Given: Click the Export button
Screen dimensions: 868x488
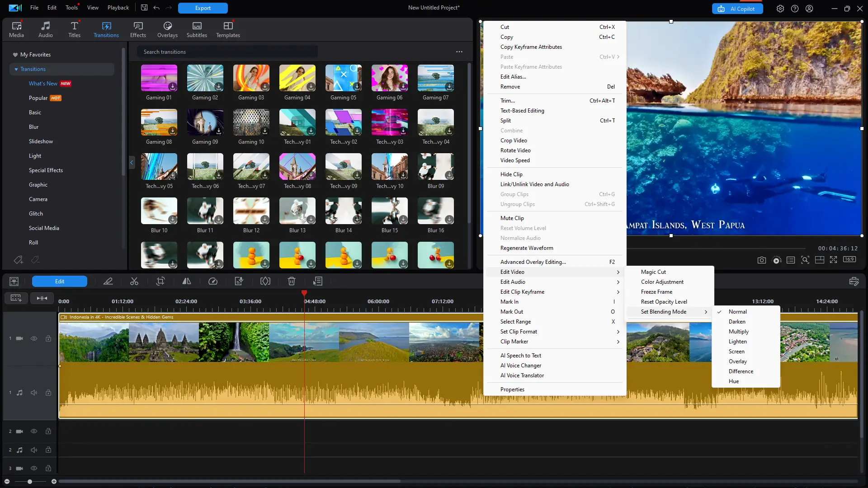Looking at the screenshot, I should (203, 8).
